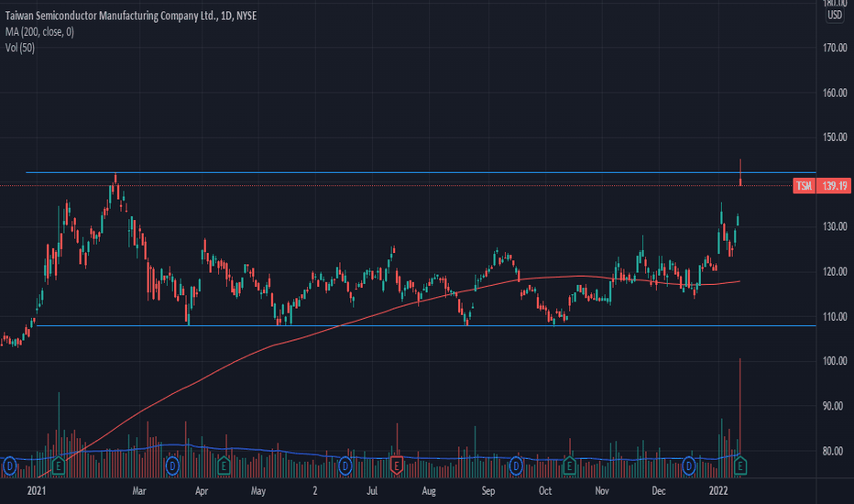Open the dividend marker in mid-June

[345, 466]
